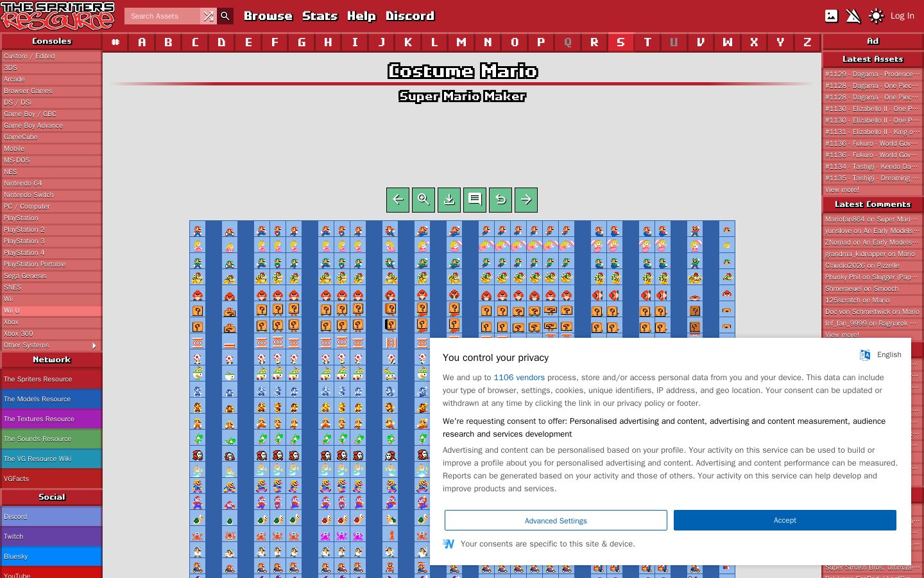Open the PC / Computer category
The image size is (924, 578).
click(51, 207)
